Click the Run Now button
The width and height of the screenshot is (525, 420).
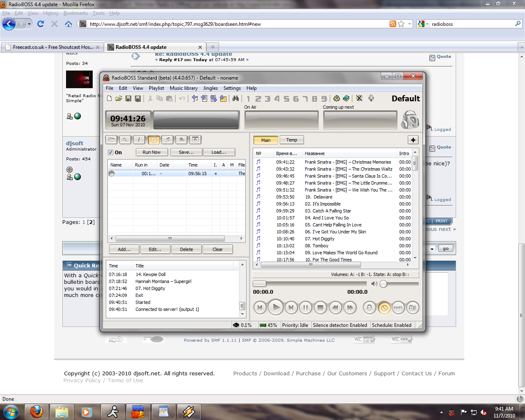pos(152,152)
